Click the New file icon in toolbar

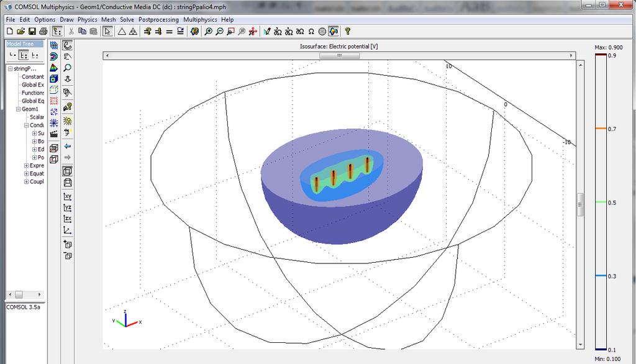click(10, 31)
